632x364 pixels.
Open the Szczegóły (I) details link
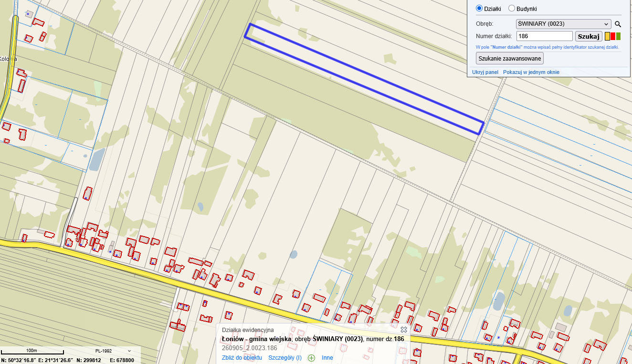click(284, 358)
